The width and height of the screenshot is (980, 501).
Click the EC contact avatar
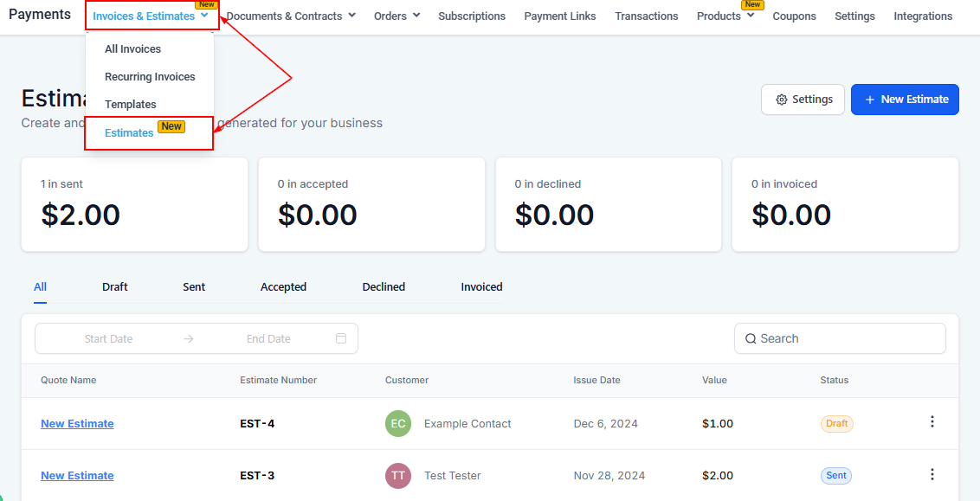[x=398, y=423]
